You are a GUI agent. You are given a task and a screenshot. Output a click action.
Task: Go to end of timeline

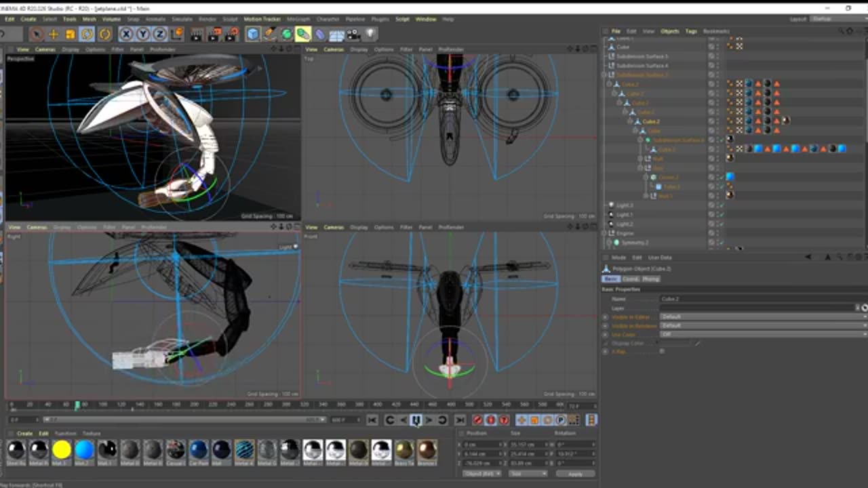[460, 420]
